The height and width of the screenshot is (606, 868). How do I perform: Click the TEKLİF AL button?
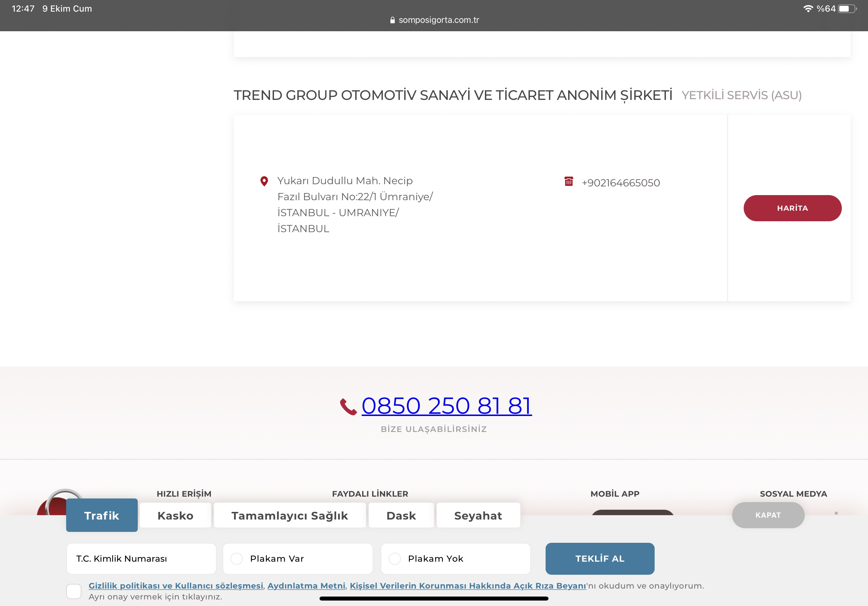(600, 558)
